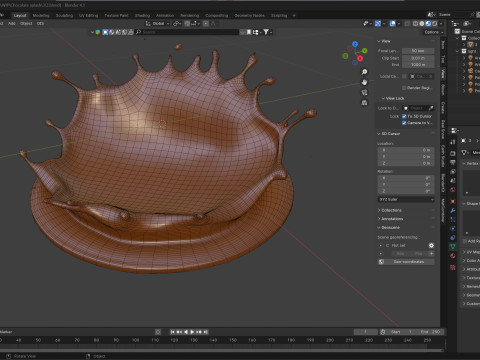Click the Clip Start value field
The width and height of the screenshot is (480, 360).
[418, 58]
